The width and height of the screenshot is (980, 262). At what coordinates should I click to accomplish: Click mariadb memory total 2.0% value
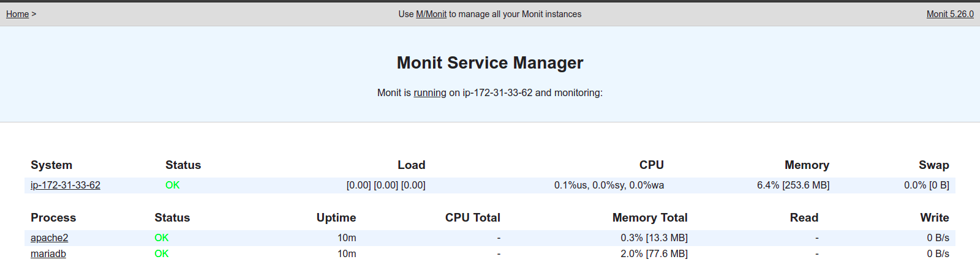tap(654, 253)
